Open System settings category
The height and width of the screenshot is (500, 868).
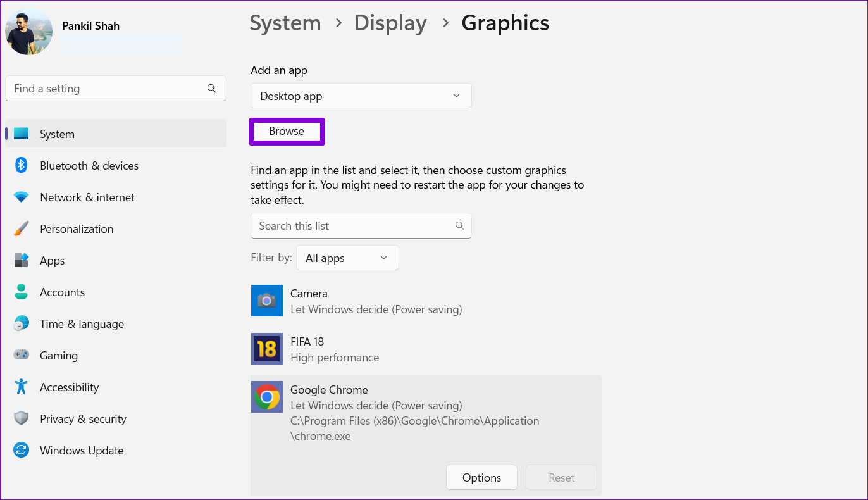[x=116, y=134]
